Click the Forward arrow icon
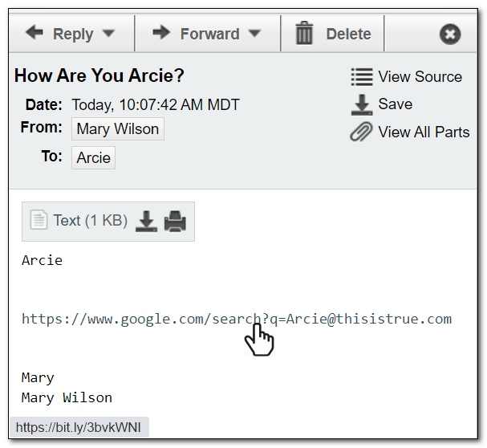 coord(161,33)
